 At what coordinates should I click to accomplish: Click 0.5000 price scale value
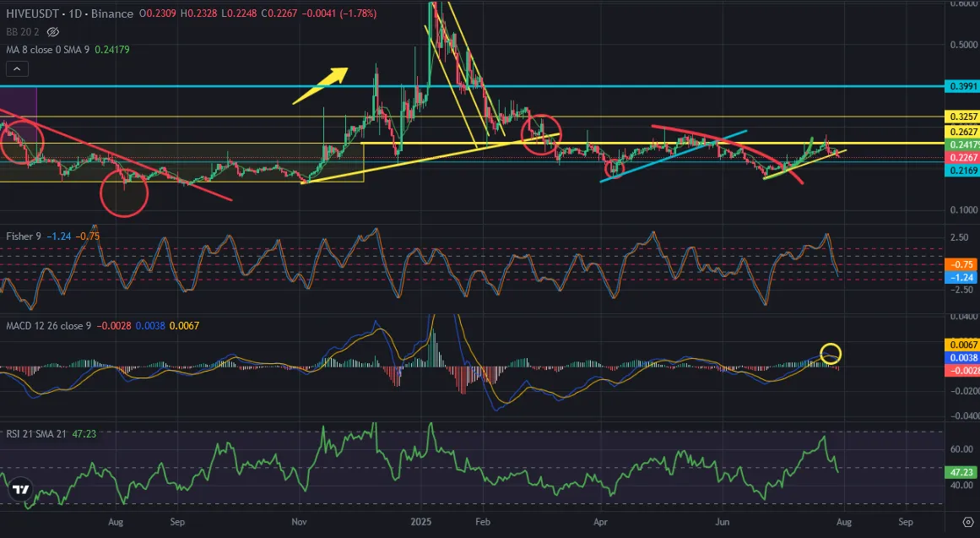(963, 45)
